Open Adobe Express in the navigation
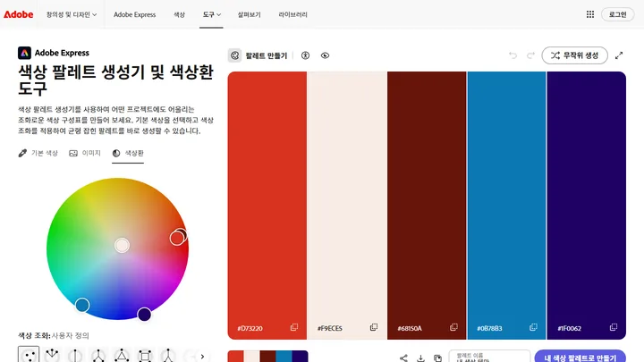The image size is (644, 362). (135, 14)
